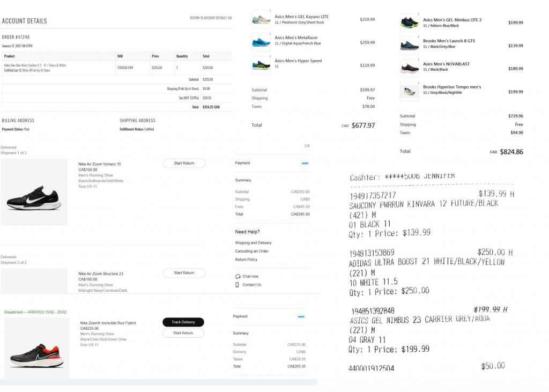Click the $50.00 amount on receipt
The width and height of the screenshot is (549, 392).
pos(493,366)
